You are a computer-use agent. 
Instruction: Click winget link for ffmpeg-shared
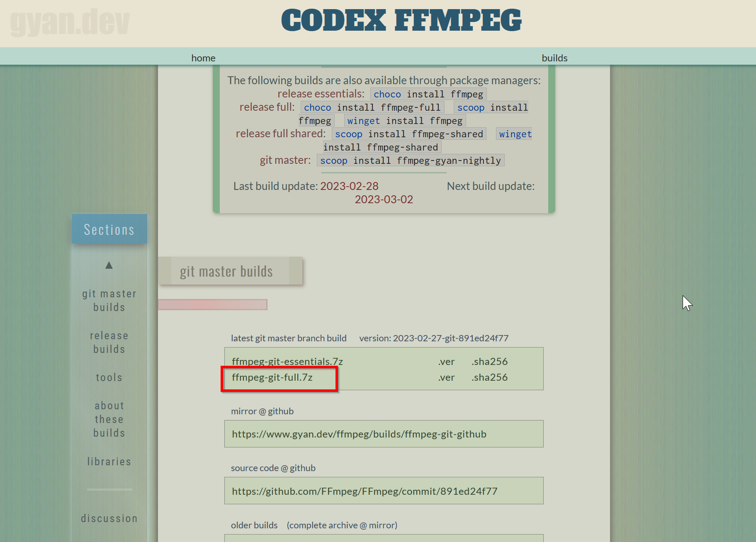tap(515, 134)
